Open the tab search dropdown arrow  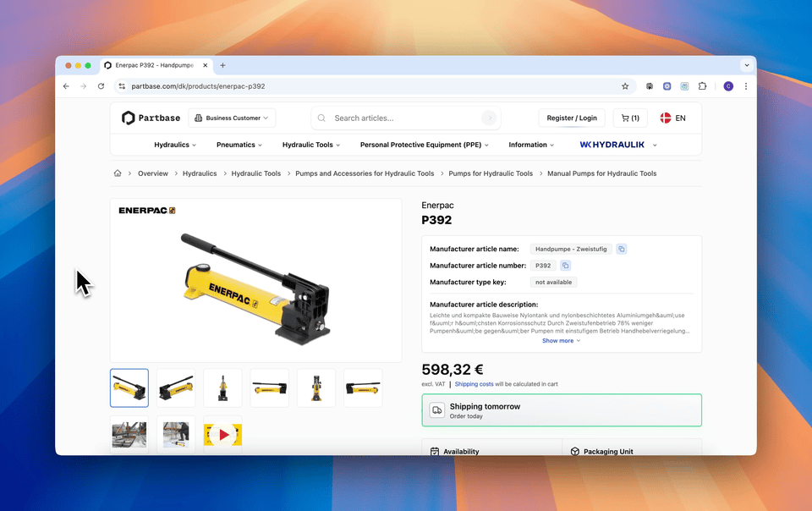[746, 65]
